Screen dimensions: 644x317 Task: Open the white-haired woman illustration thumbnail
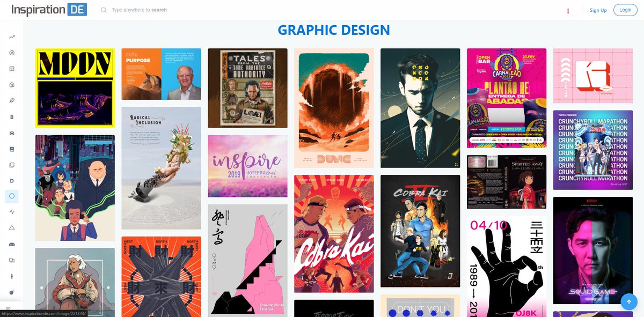(75, 282)
